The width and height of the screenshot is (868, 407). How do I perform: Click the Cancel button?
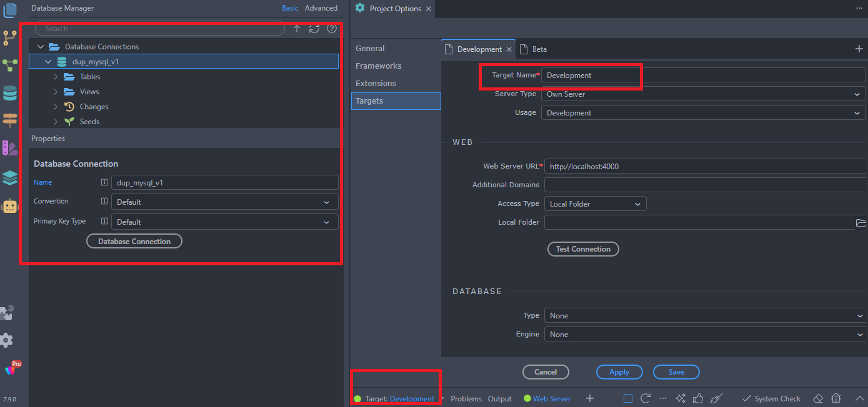(546, 371)
